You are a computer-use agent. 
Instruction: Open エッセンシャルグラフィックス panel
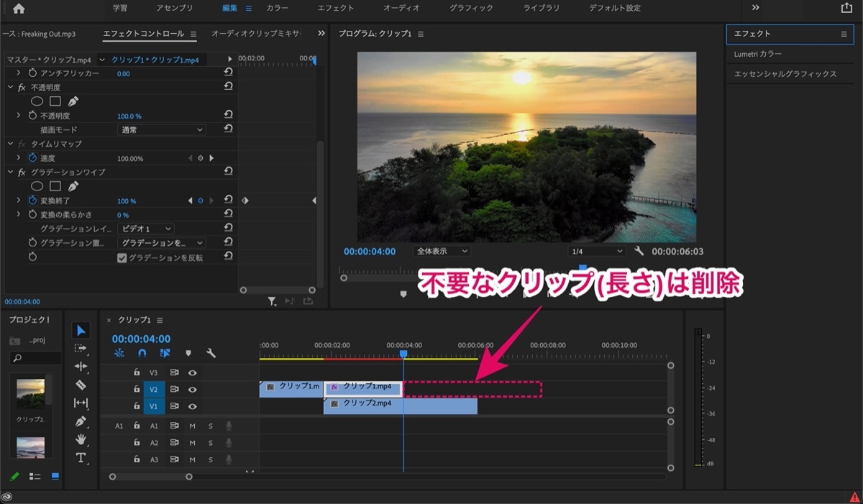pyautogui.click(x=785, y=73)
